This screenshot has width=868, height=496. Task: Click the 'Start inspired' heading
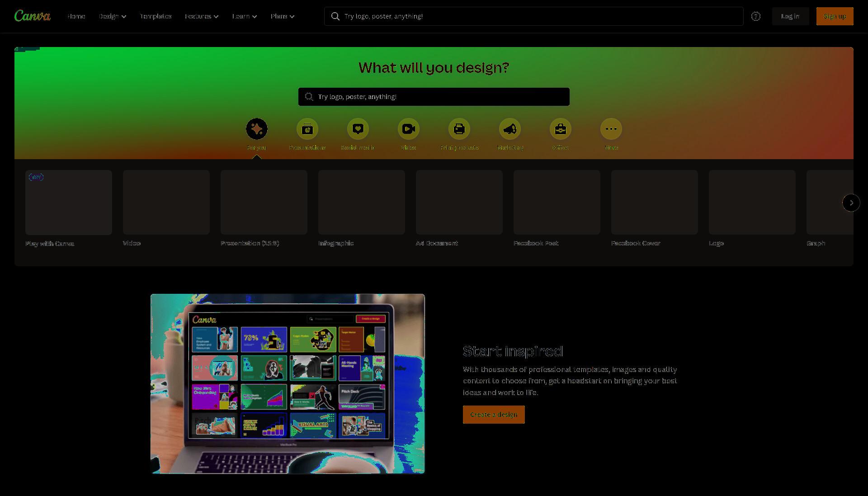[x=513, y=351]
